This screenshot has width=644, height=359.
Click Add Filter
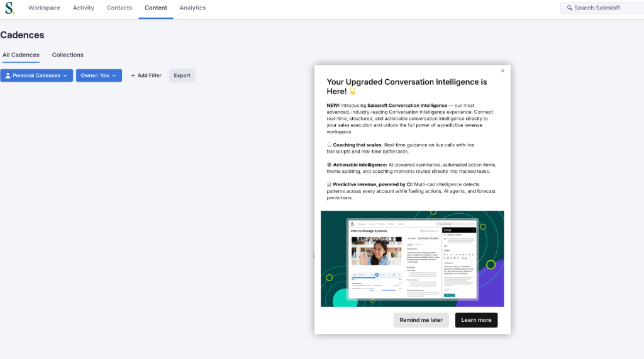tap(146, 75)
